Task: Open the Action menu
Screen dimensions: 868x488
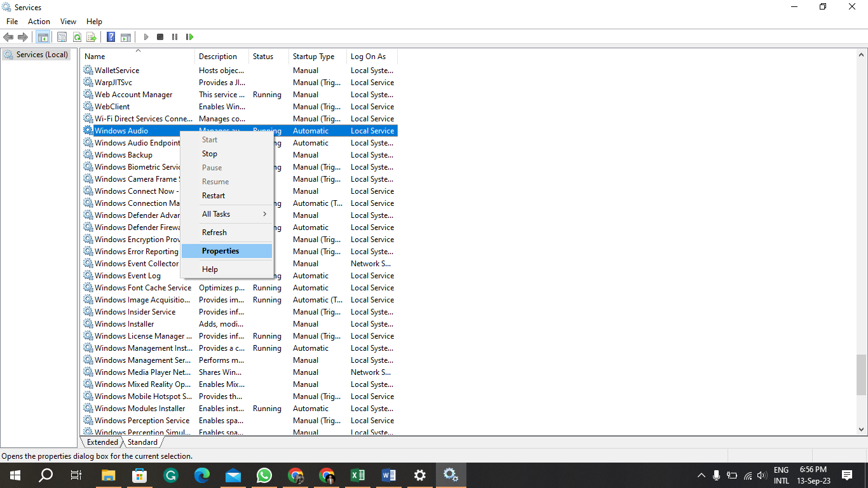Action: pos(39,22)
